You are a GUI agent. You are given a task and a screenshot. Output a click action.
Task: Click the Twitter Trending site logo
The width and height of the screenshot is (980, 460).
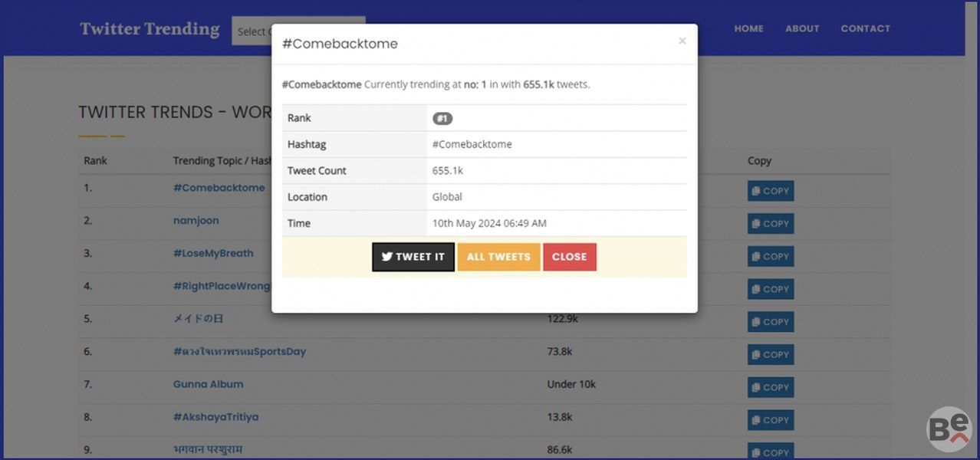(150, 29)
